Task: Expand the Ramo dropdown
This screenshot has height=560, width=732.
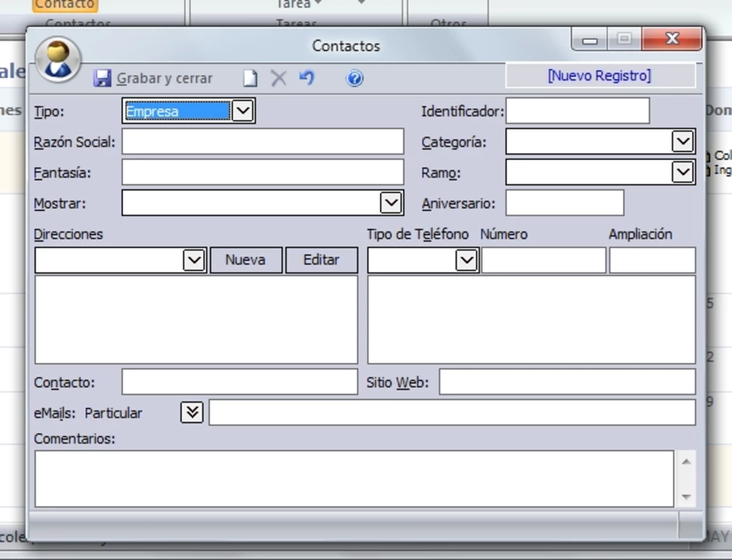Action: (682, 172)
